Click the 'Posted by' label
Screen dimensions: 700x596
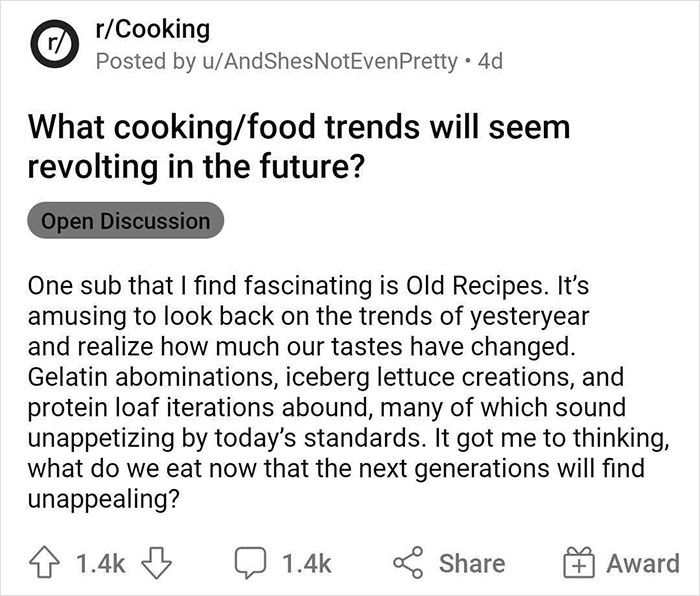click(x=146, y=61)
